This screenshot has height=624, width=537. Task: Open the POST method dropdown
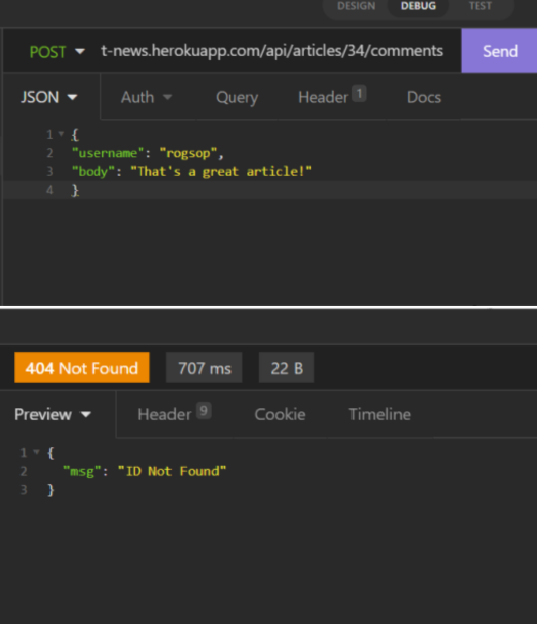click(57, 52)
